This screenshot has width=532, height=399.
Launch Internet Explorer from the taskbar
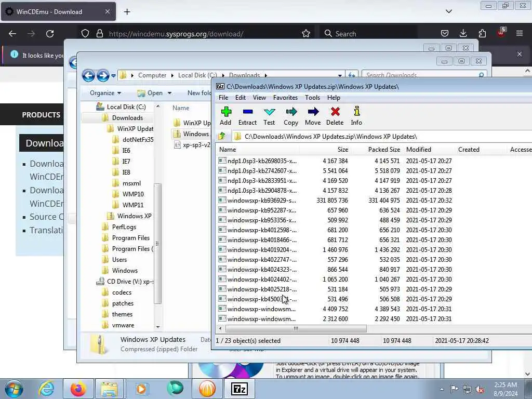pyautogui.click(x=46, y=389)
